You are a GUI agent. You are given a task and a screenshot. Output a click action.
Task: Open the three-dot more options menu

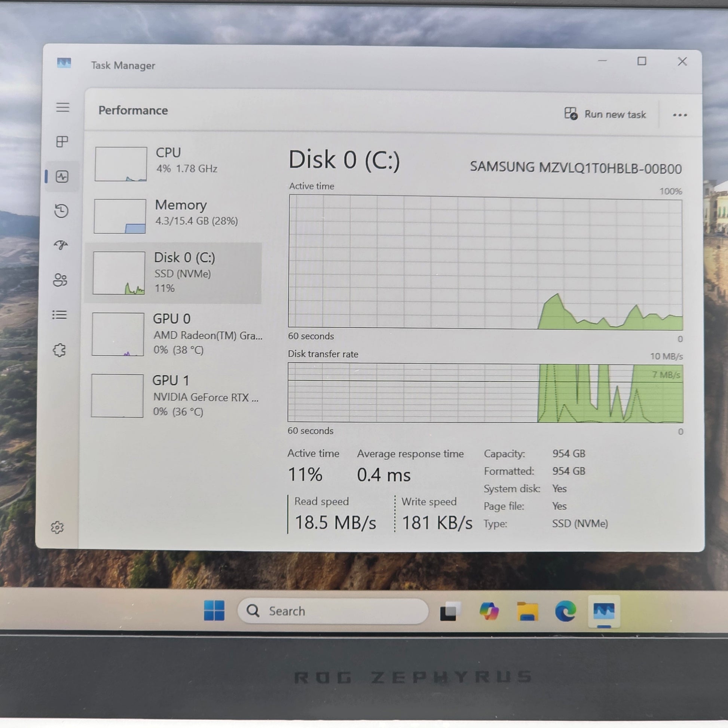click(x=680, y=115)
